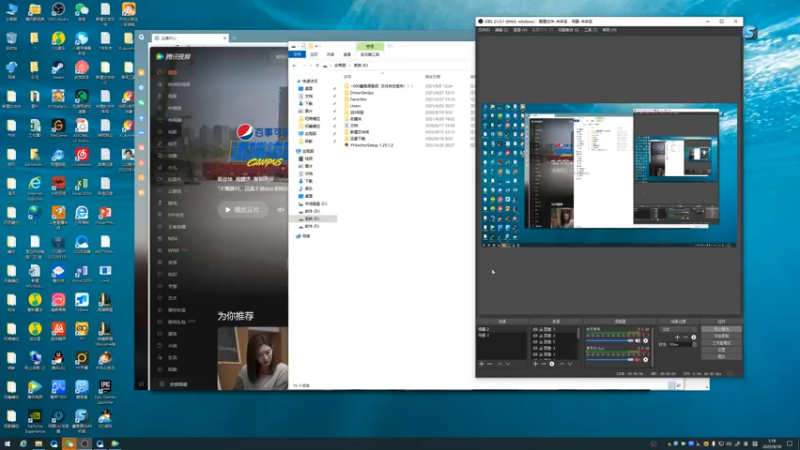Move scene down in OBS Scenes panel
This screenshot has width=800, height=450.
[508, 364]
